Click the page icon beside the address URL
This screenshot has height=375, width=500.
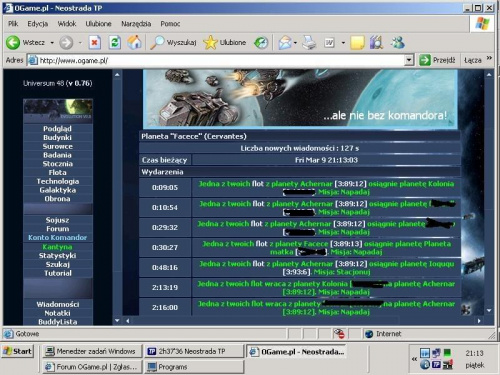tap(32, 60)
